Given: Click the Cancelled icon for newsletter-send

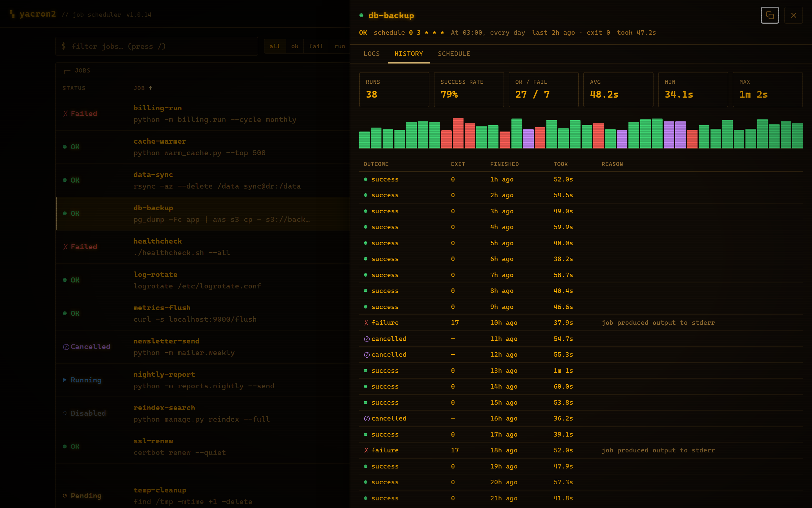Looking at the screenshot, I should [66, 347].
